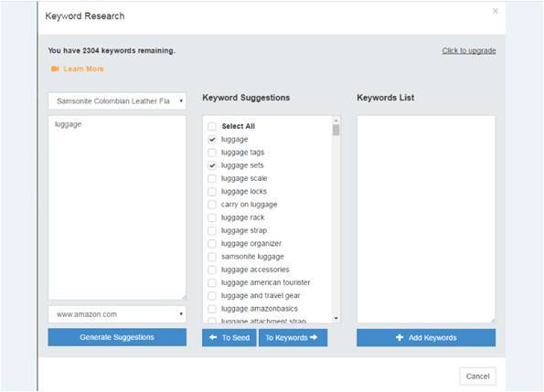Image resolution: width=544 pixels, height=392 pixels.
Task: Uncheck the luggage sets checkbox
Action: click(x=212, y=165)
